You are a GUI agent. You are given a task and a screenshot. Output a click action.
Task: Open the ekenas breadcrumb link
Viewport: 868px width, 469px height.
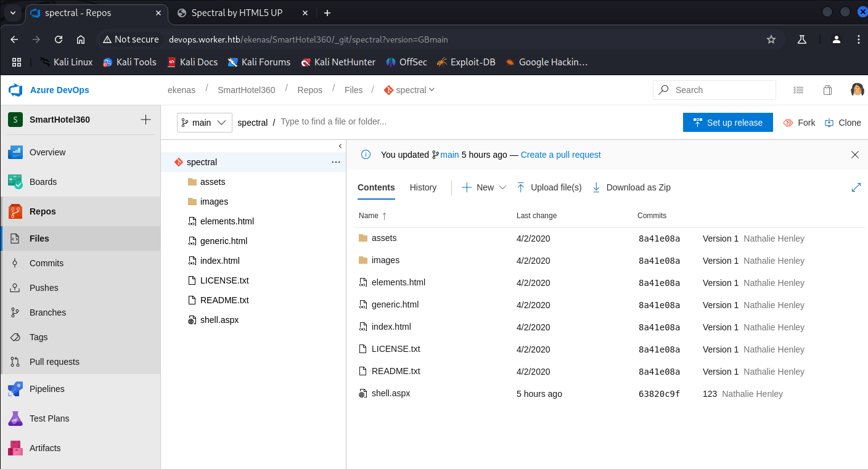[181, 90]
